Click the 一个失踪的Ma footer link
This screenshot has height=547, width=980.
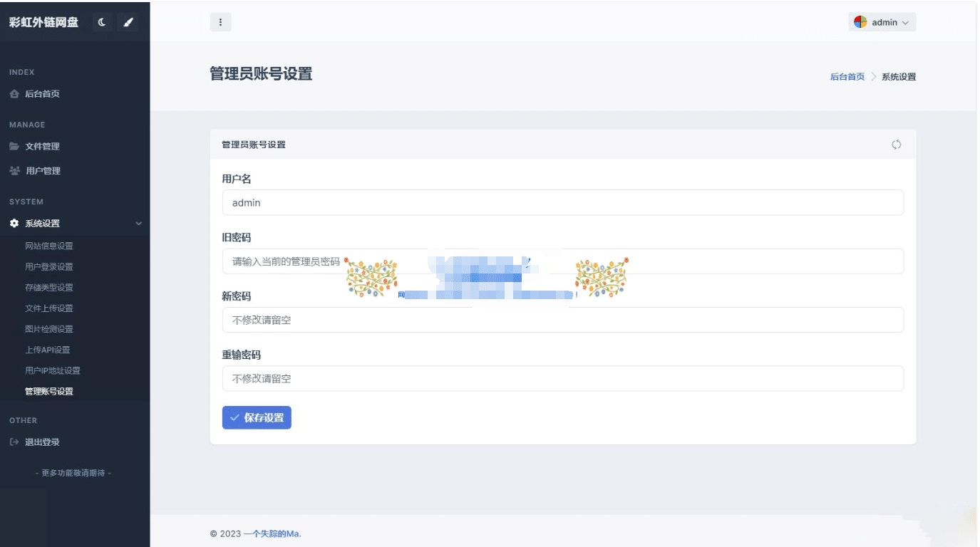click(272, 533)
